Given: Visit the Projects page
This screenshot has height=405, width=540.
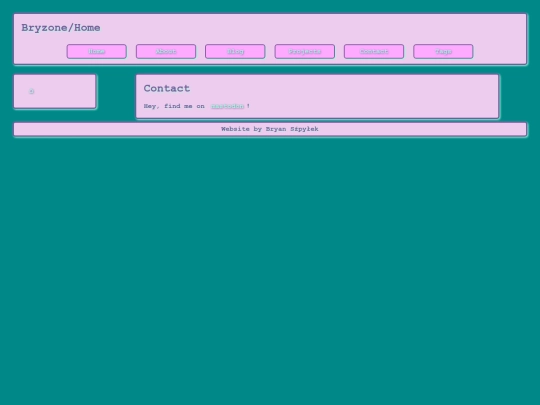Looking at the screenshot, I should pyautogui.click(x=305, y=51).
